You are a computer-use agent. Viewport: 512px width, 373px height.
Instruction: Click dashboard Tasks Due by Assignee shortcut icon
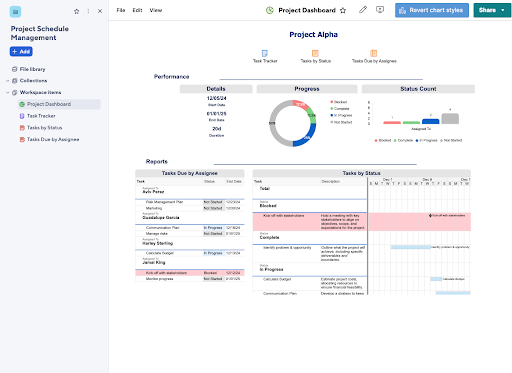(x=374, y=53)
